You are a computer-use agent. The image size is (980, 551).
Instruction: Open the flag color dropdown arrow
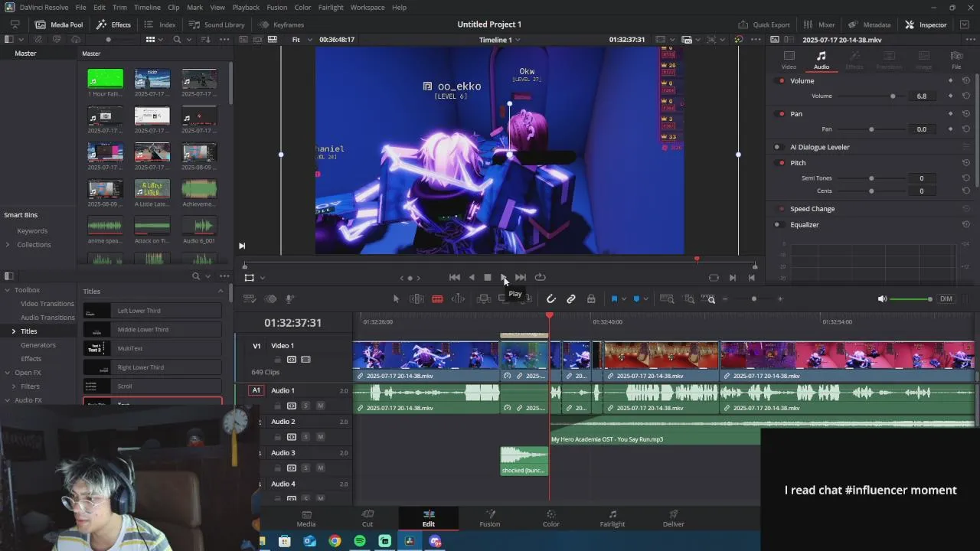click(623, 299)
